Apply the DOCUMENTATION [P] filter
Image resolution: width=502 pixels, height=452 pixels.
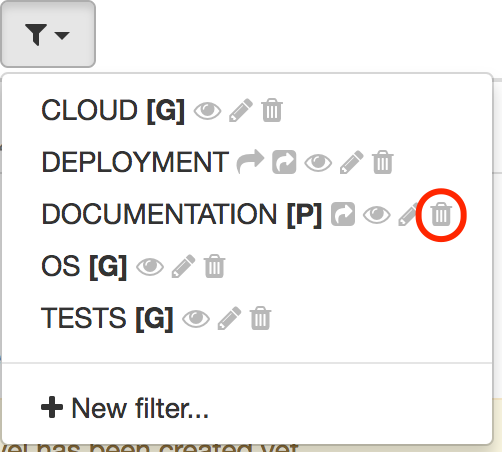[x=182, y=214]
